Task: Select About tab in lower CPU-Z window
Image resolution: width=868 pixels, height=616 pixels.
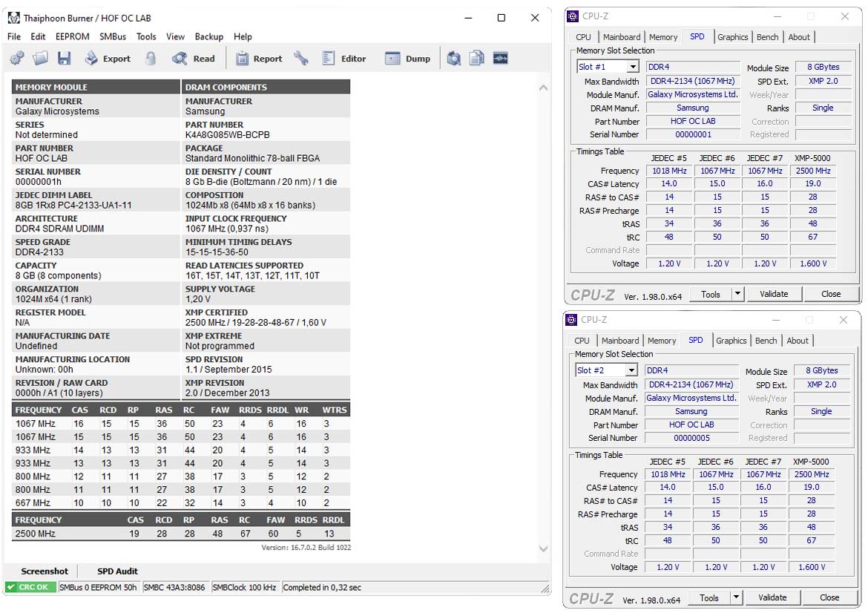Action: (797, 341)
